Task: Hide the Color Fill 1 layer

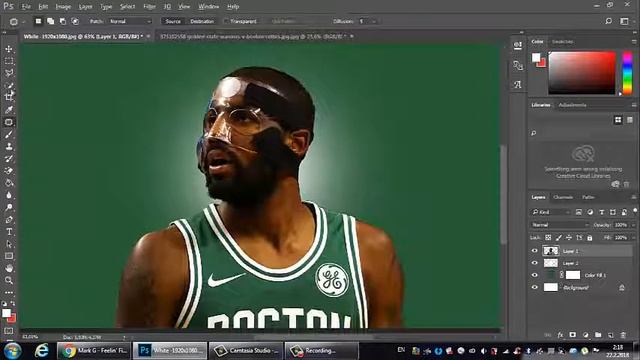Action: tap(535, 275)
